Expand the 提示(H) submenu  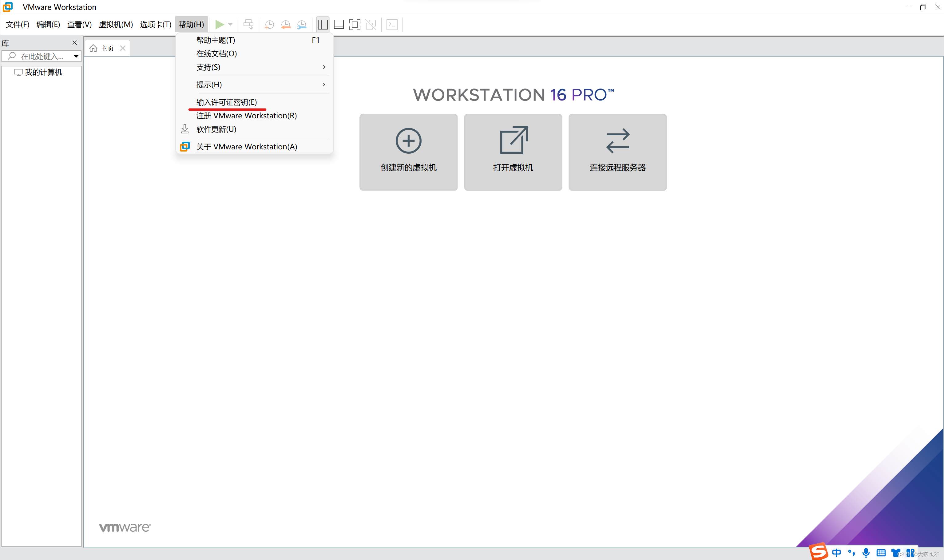click(x=255, y=85)
